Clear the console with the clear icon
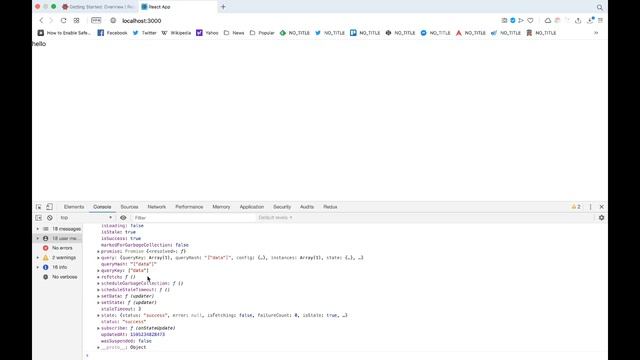Viewport: 640px width, 360px height. (50, 218)
